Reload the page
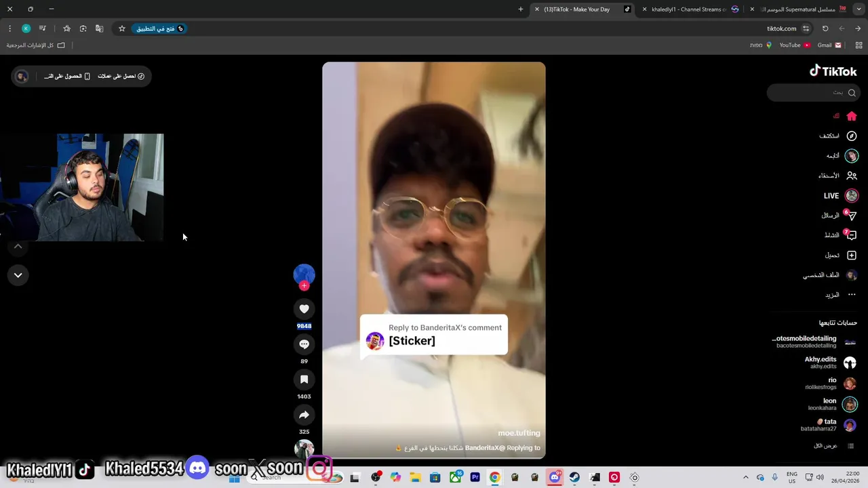Viewport: 868px width, 488px height. [x=825, y=28]
